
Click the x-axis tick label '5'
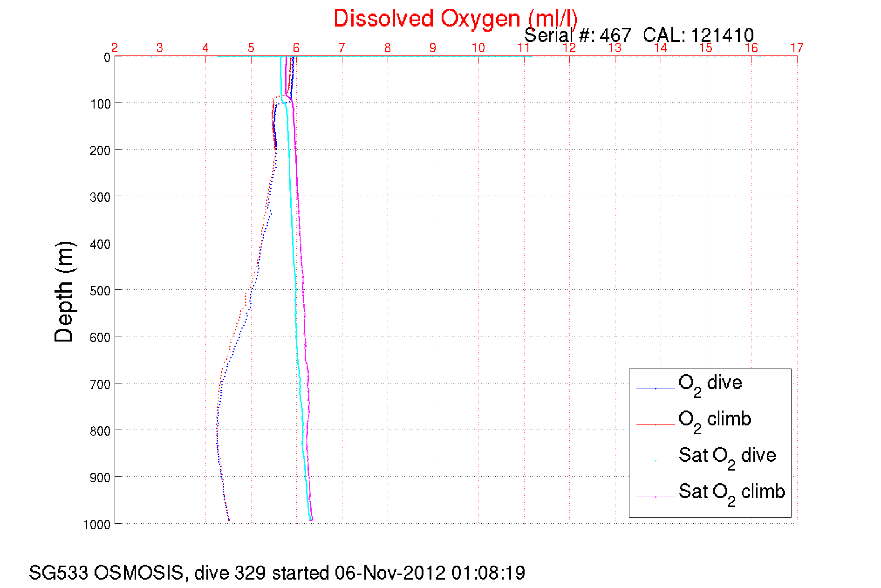251,48
